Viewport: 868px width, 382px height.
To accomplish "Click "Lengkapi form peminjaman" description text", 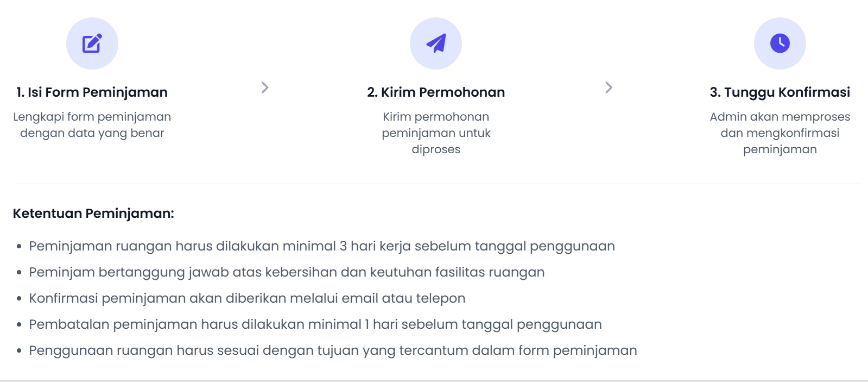I will point(92,117).
